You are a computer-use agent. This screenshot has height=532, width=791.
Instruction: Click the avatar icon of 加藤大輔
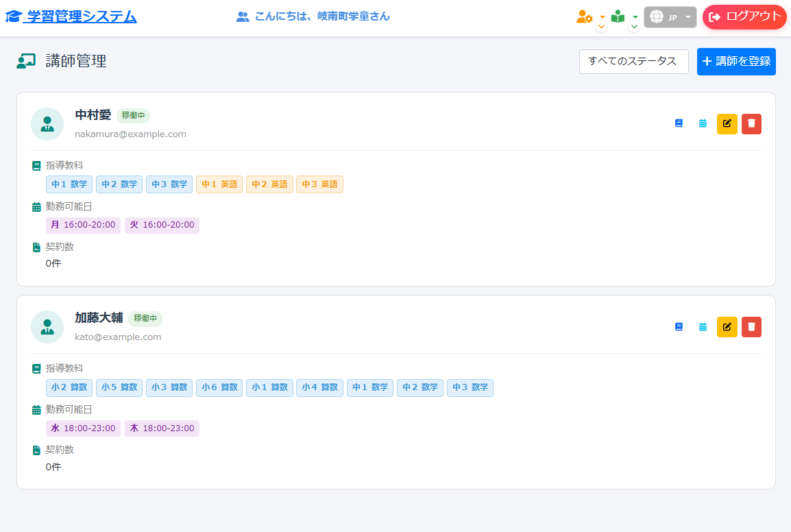pyautogui.click(x=47, y=327)
